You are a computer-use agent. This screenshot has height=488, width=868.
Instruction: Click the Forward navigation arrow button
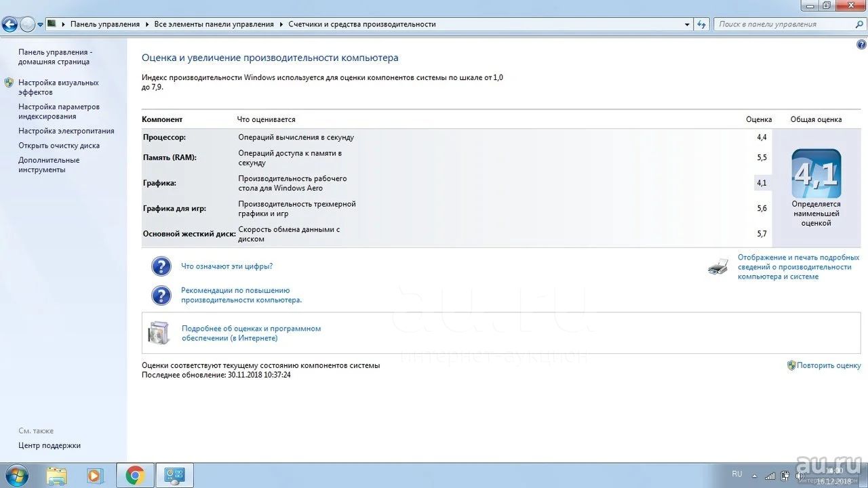point(28,25)
